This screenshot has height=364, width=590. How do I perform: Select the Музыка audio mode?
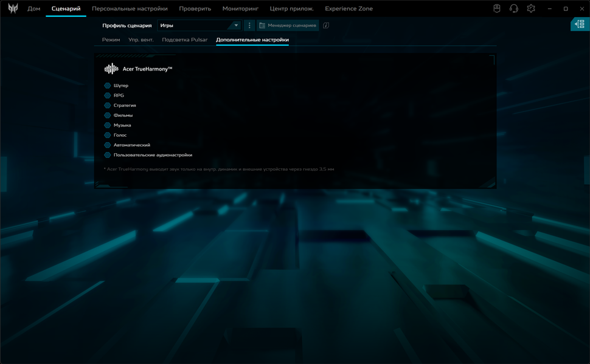click(118, 125)
